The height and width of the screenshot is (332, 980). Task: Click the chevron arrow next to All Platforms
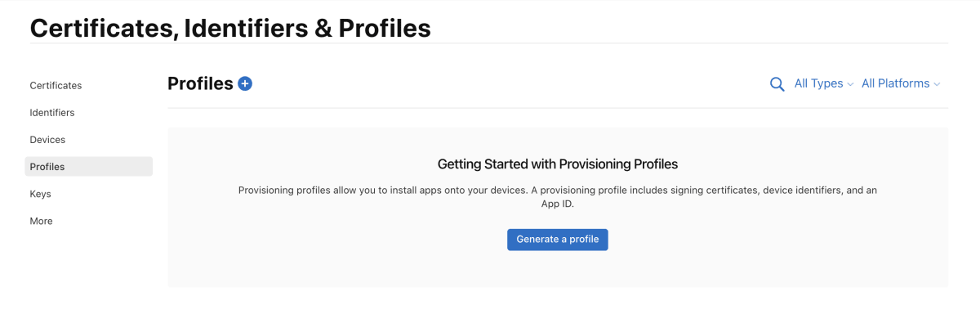click(937, 84)
